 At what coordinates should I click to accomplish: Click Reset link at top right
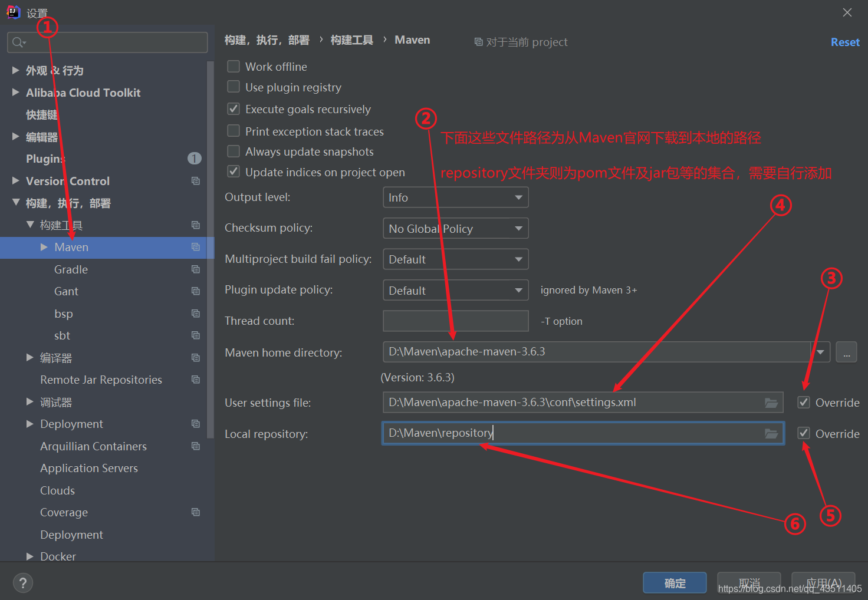click(x=845, y=42)
